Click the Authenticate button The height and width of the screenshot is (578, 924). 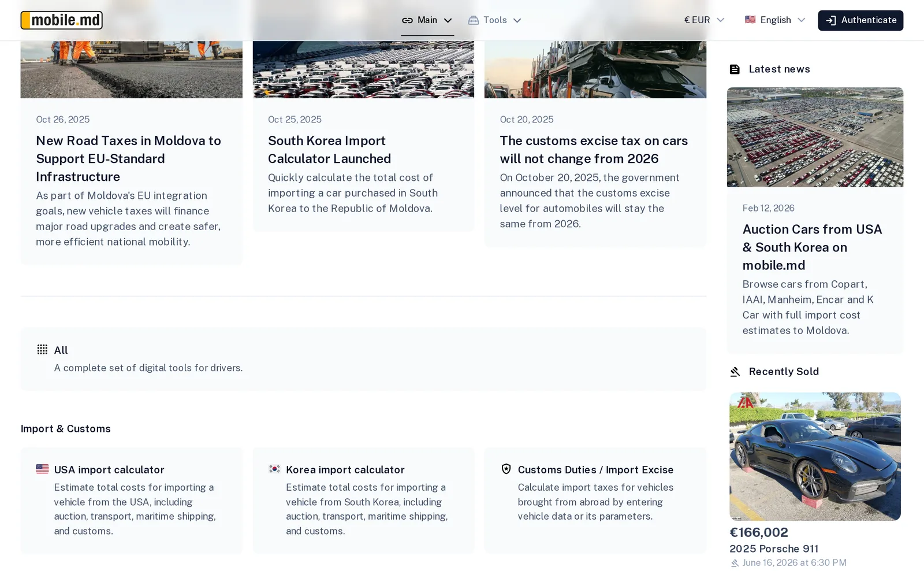point(860,20)
